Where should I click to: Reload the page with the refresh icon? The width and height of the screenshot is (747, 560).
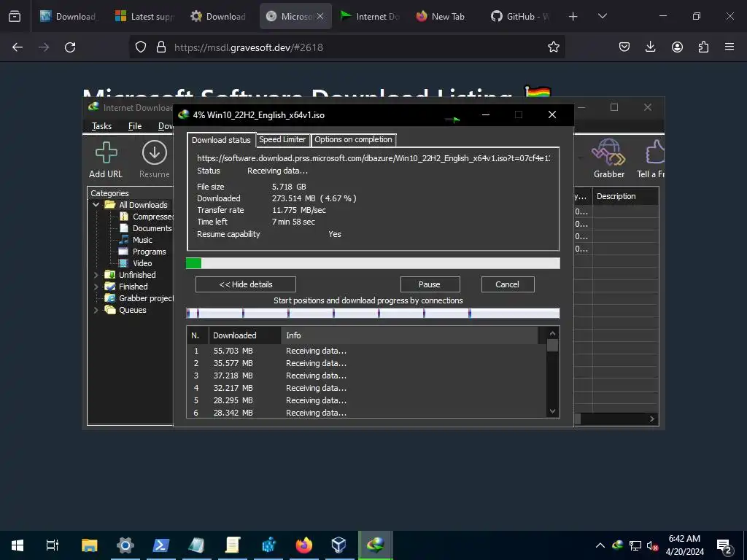pyautogui.click(x=70, y=47)
